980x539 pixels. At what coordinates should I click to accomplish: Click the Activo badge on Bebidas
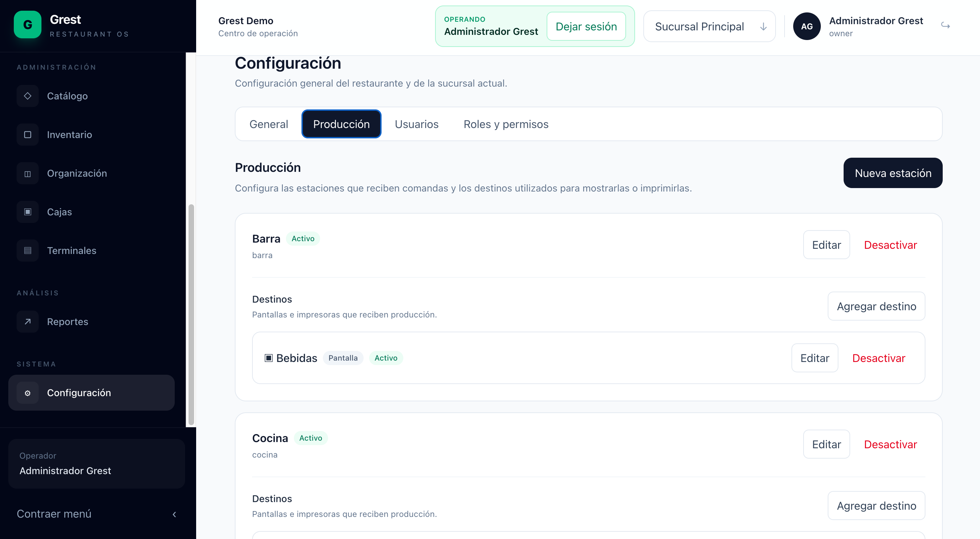click(x=386, y=358)
